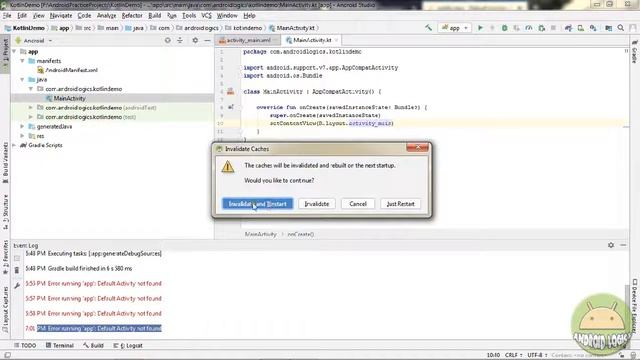Open the AVD Manager icon
This screenshot has width=640, height=360.
pyautogui.click(x=580, y=28)
